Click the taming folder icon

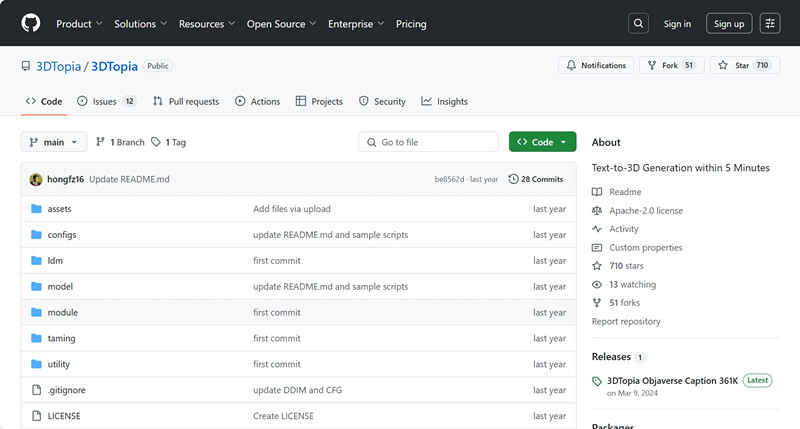coord(36,338)
